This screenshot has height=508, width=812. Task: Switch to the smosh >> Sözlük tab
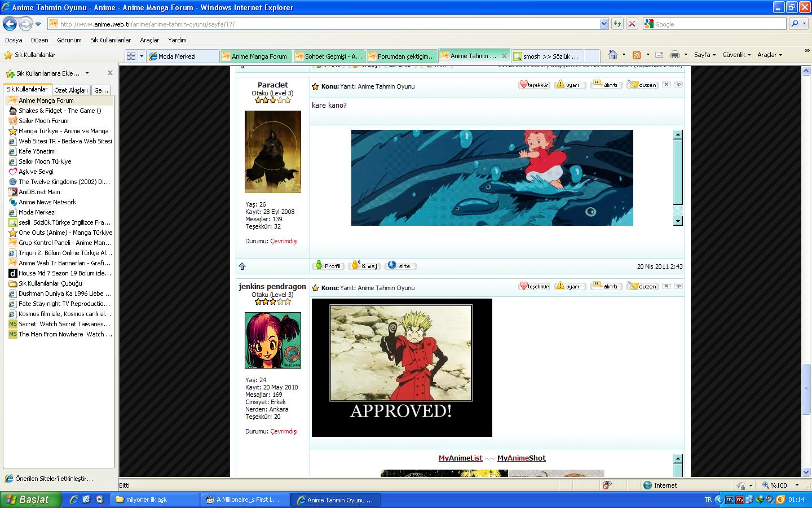547,56
